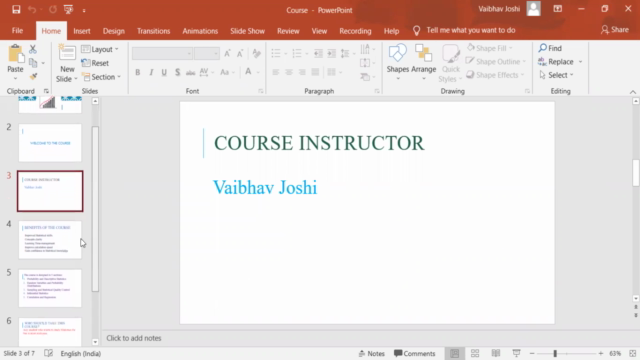This screenshot has height=360, width=640.
Task: Check spelling using the status bar icon
Action: click(48, 353)
